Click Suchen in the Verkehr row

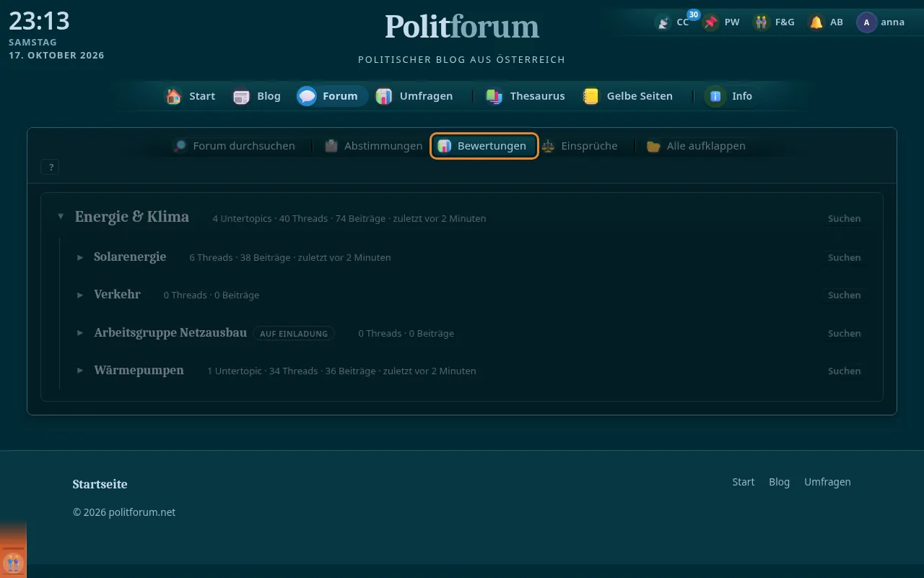point(844,295)
